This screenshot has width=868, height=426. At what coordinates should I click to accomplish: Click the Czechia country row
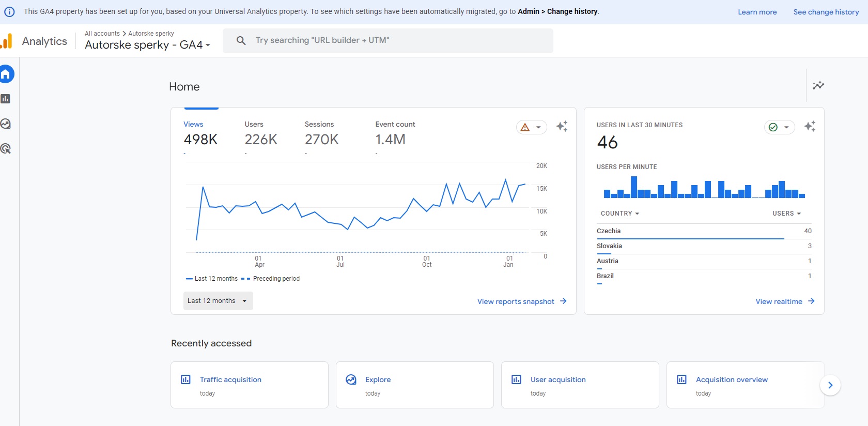pyautogui.click(x=704, y=232)
